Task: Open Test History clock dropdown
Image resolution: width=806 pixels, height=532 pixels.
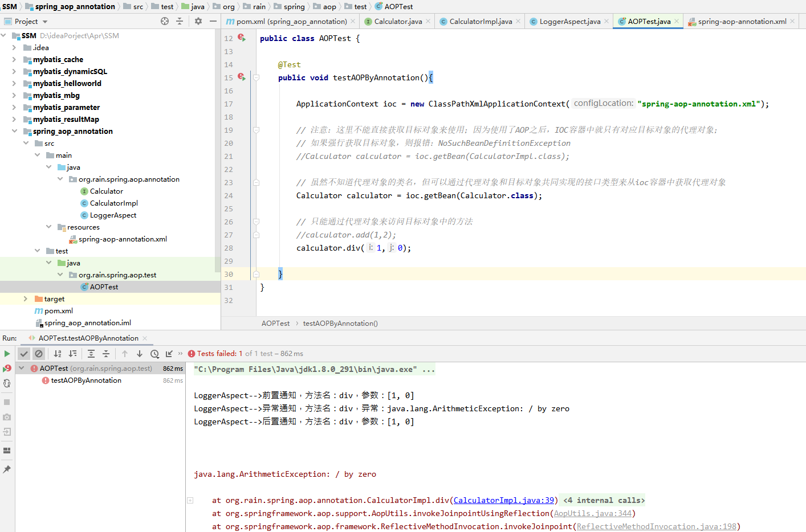Action: pyautogui.click(x=154, y=354)
